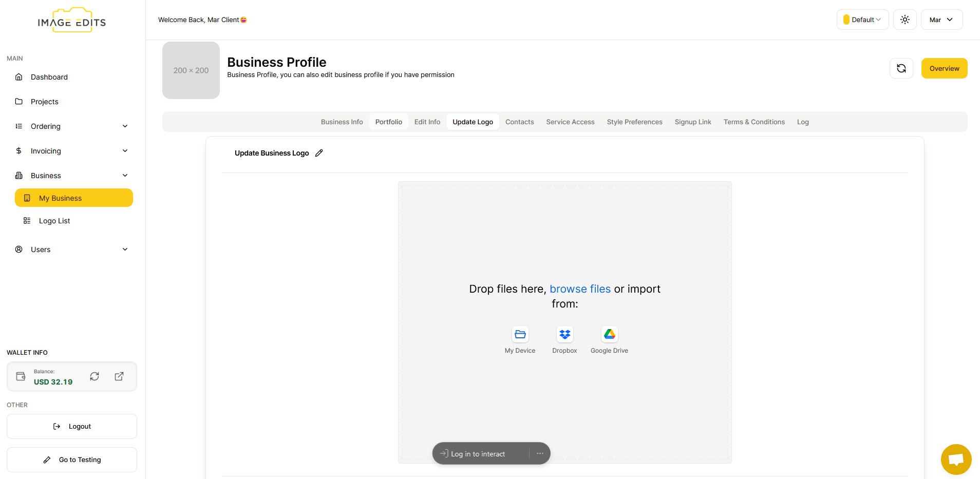Click the 200 × 200 logo placeholder thumbnail
Screen dimensions: 980x479
click(x=191, y=70)
